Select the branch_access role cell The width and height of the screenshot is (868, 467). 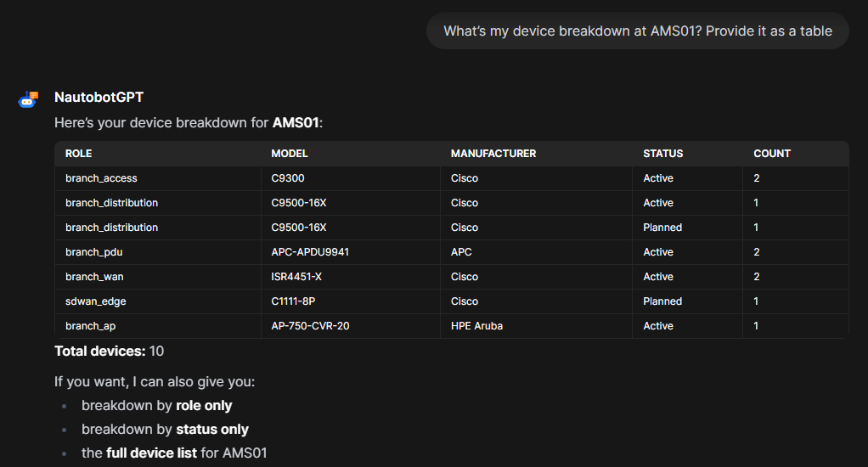pyautogui.click(x=101, y=178)
